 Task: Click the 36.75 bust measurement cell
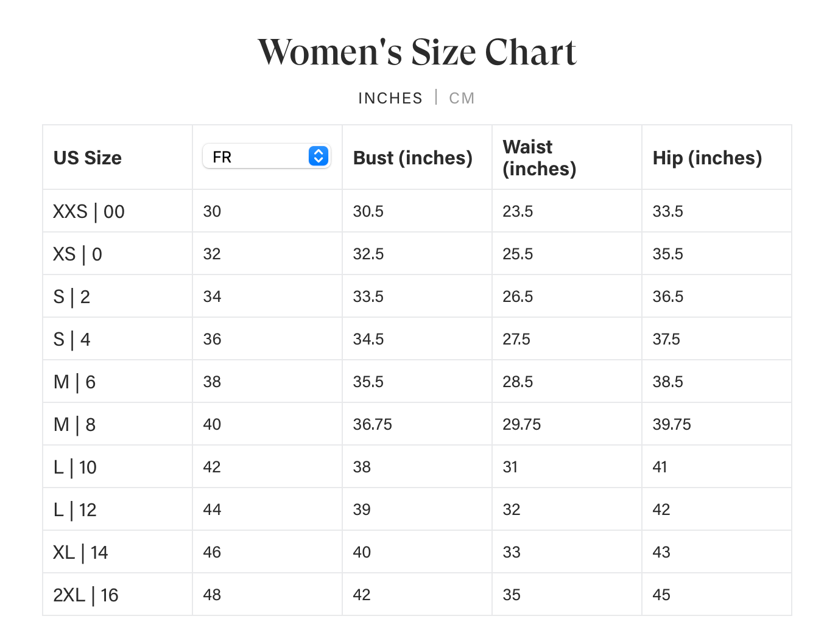click(373, 424)
